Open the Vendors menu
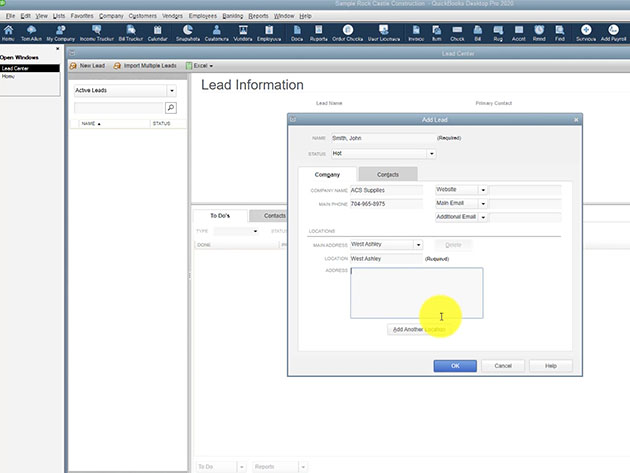The width and height of the screenshot is (630, 473). (172, 16)
